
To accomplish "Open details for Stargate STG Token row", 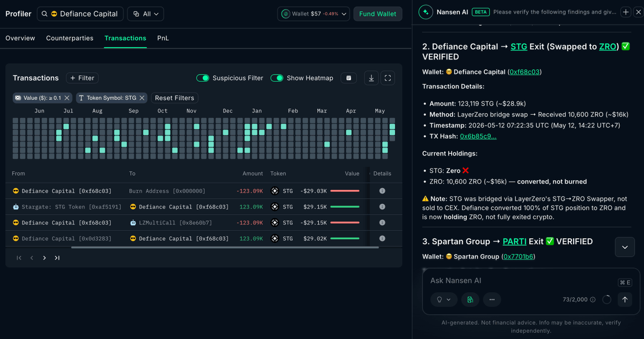I will (x=382, y=207).
